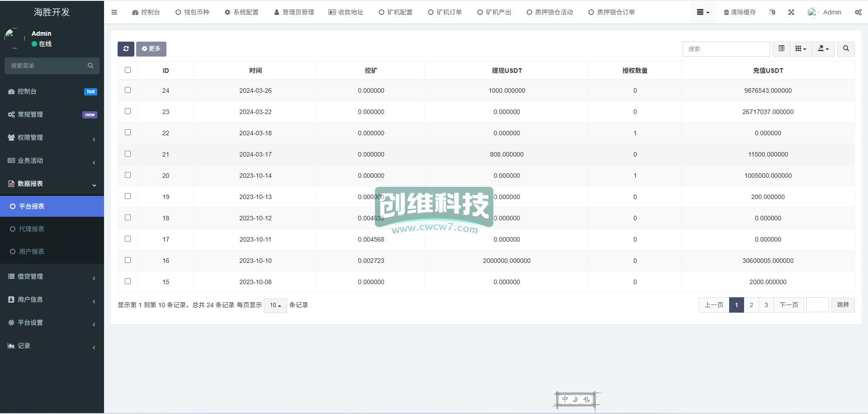
Task: Click sidebar menu search magnifier
Action: (x=90, y=66)
